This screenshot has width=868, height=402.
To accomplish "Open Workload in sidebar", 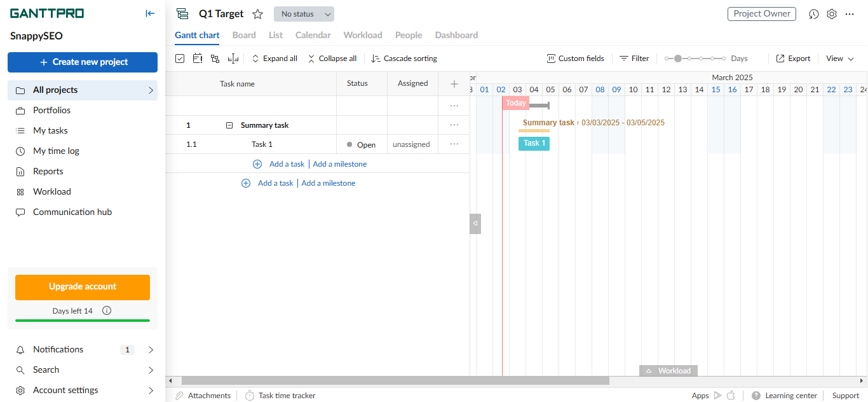I will [x=52, y=192].
